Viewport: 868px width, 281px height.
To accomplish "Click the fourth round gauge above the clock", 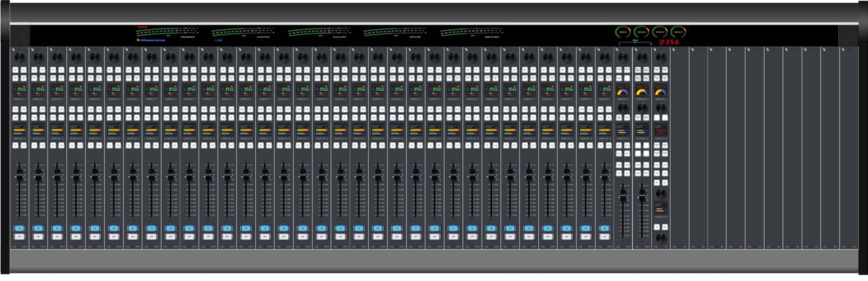I will pyautogui.click(x=678, y=31).
